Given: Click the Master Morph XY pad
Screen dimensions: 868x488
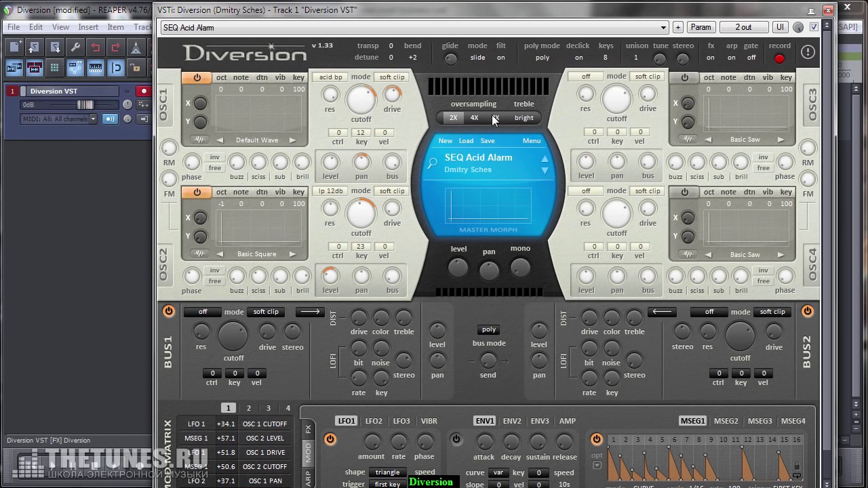Looking at the screenshot, I should [x=488, y=205].
